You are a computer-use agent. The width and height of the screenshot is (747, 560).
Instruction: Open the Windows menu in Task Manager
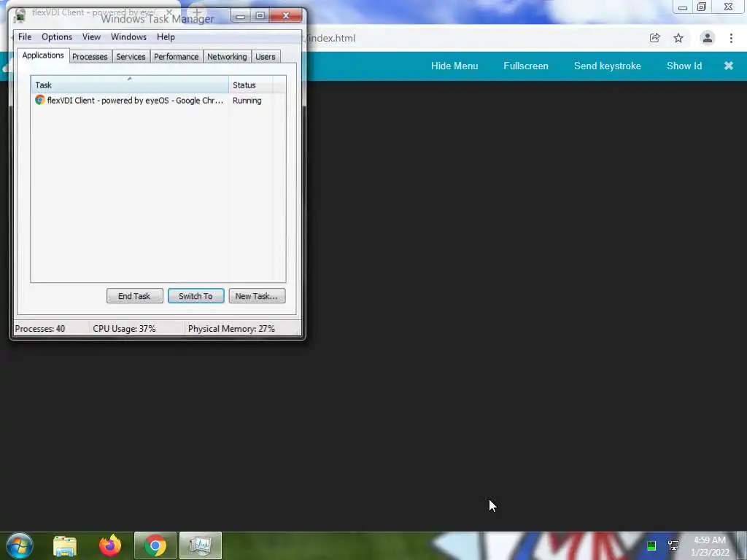(128, 36)
